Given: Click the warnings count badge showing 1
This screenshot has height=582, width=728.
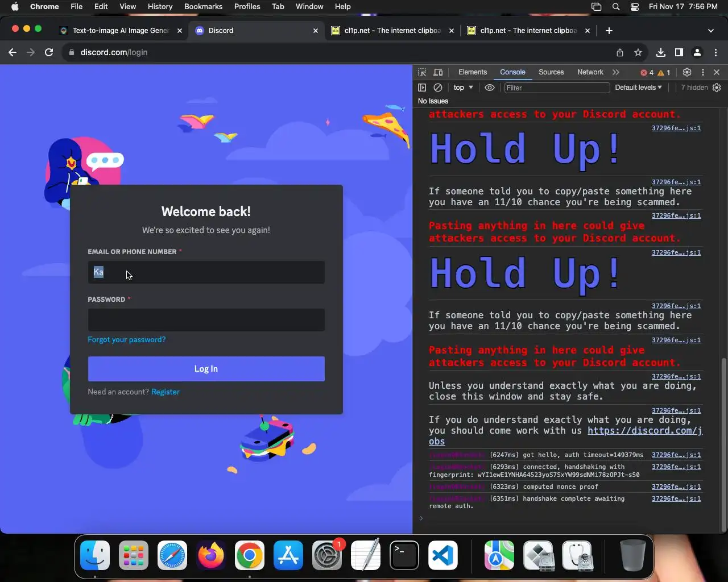Looking at the screenshot, I should (x=664, y=72).
